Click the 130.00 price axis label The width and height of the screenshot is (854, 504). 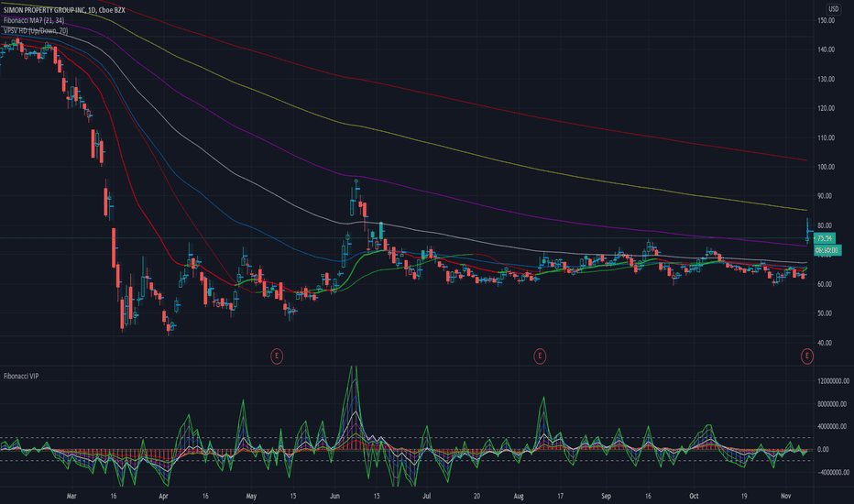point(826,79)
